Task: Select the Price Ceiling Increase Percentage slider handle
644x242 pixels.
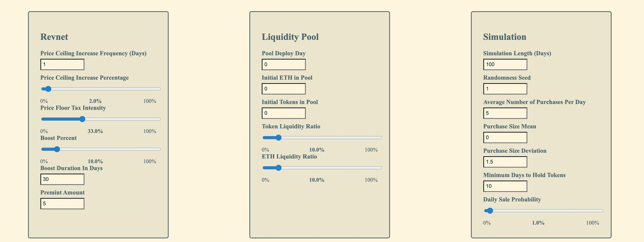Action: click(x=48, y=89)
